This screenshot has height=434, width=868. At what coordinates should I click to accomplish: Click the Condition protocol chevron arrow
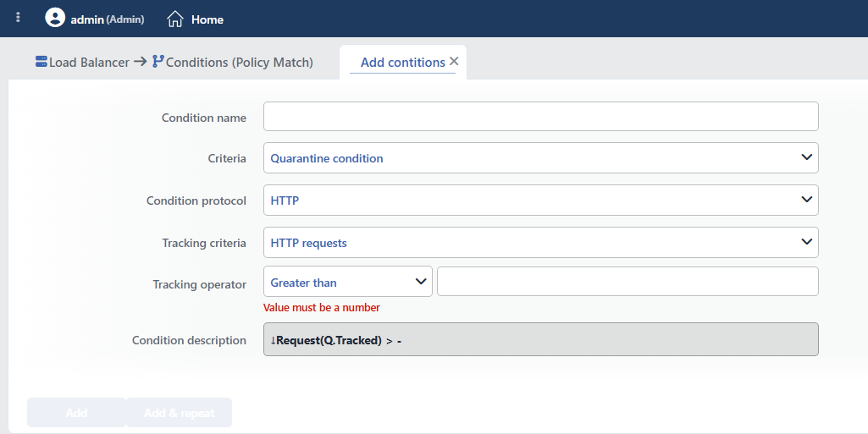pyautogui.click(x=806, y=200)
